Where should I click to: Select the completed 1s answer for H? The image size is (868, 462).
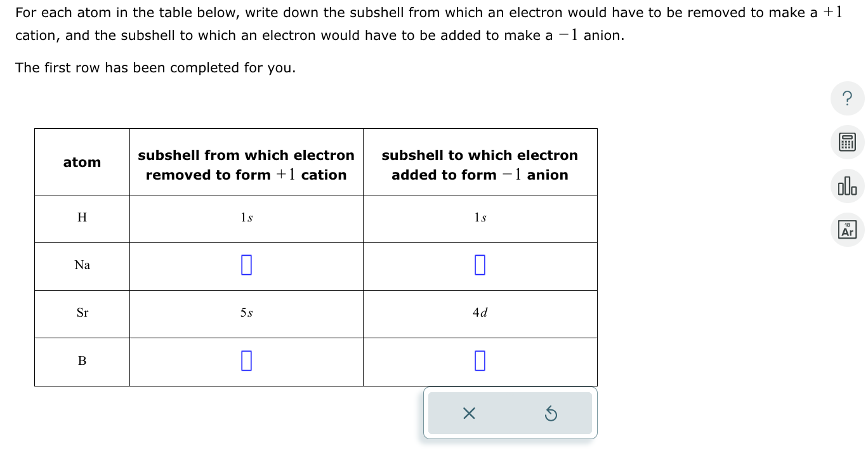pos(246,217)
